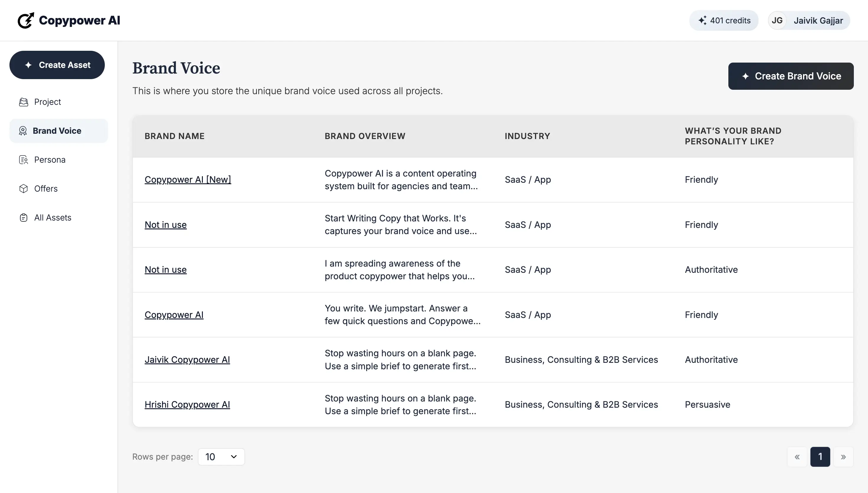
Task: Click the Copypower AI logo icon
Action: (x=26, y=20)
